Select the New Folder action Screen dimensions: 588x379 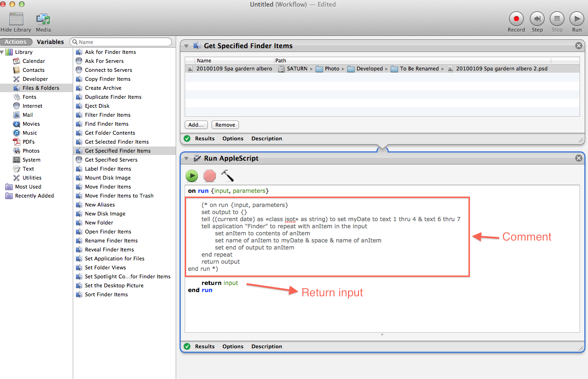click(99, 223)
